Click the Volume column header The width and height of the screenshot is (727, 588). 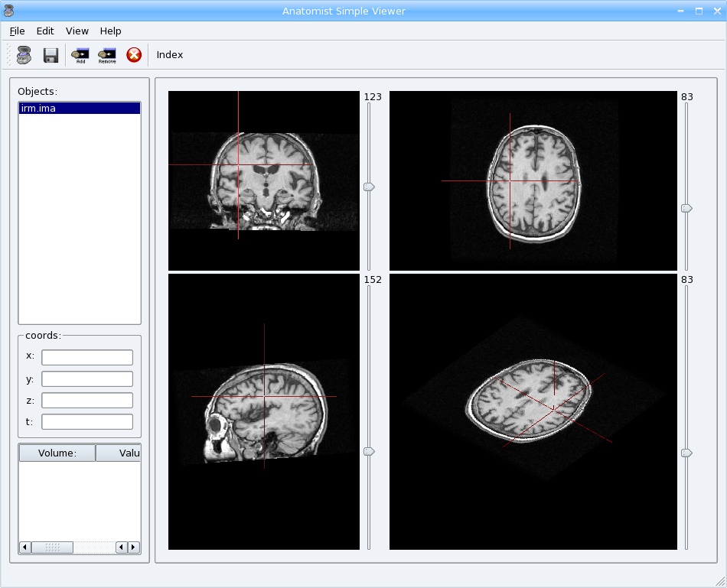[57, 453]
